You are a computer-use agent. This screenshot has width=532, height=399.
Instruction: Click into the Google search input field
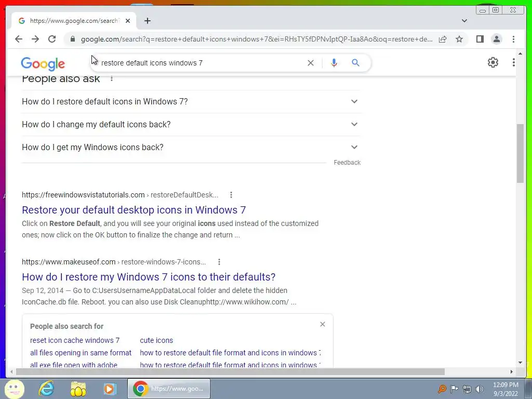pos(200,63)
